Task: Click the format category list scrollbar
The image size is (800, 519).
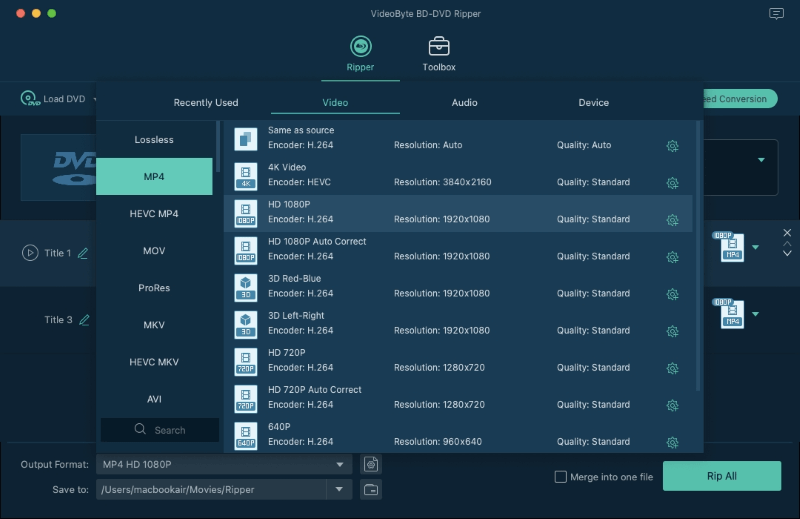Action: pyautogui.click(x=218, y=146)
